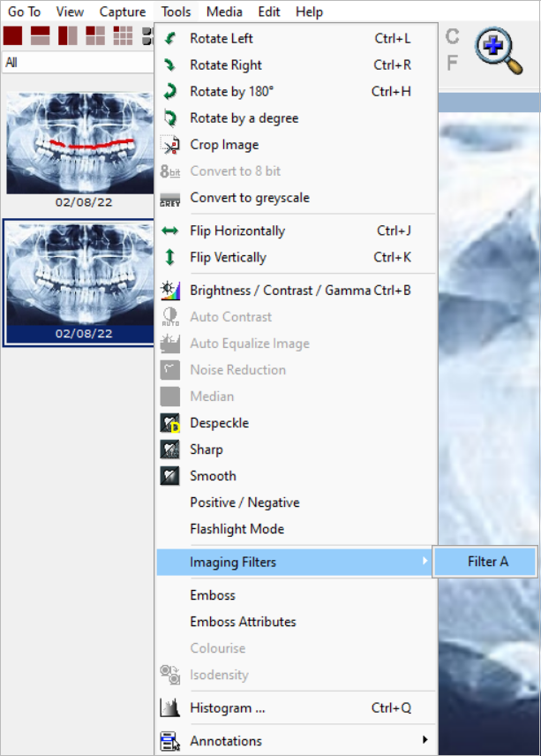Viewport: 541px width, 756px height.
Task: Open the Media menu
Action: [224, 11]
